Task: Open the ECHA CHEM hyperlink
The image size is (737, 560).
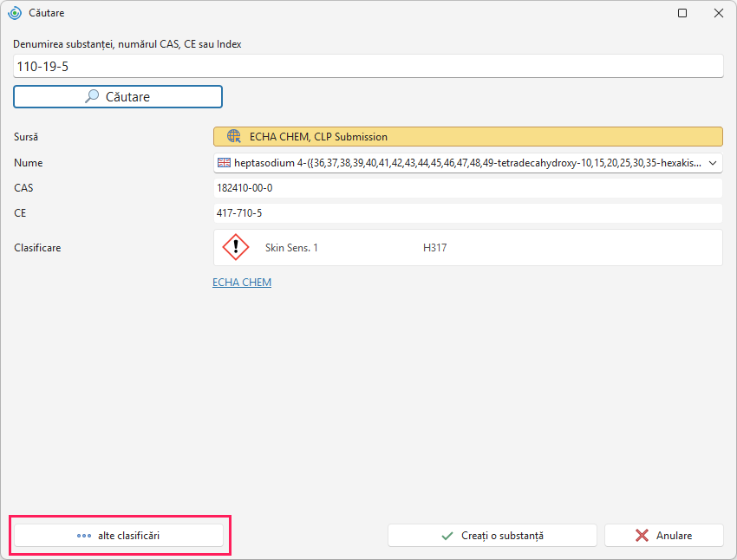Action: click(x=242, y=283)
